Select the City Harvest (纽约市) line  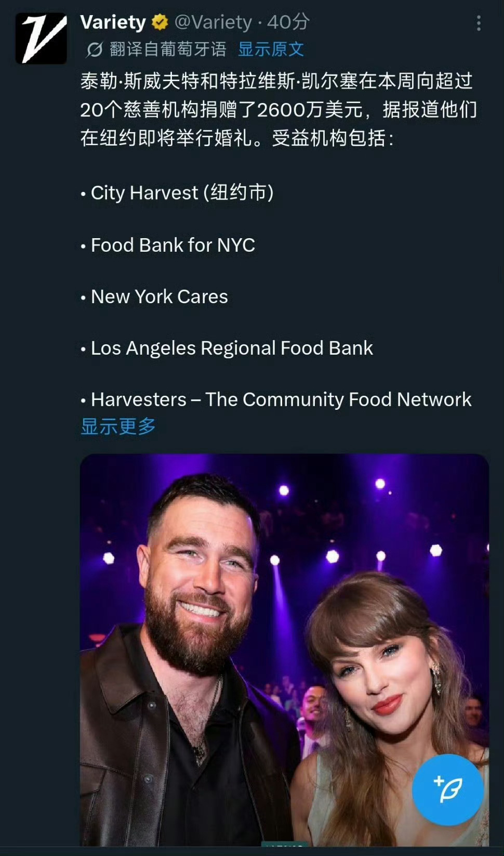[177, 193]
